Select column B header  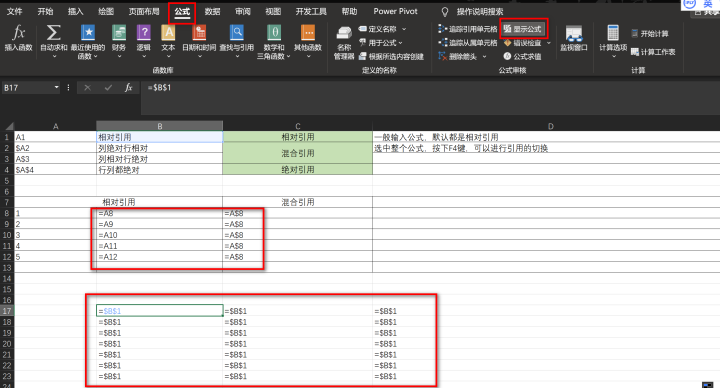point(159,126)
